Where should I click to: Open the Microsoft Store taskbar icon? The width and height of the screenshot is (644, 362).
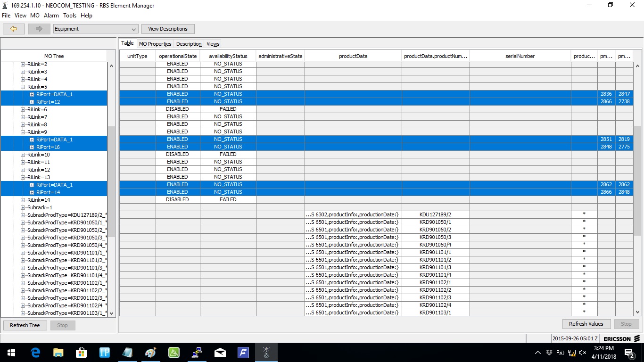tap(82, 353)
